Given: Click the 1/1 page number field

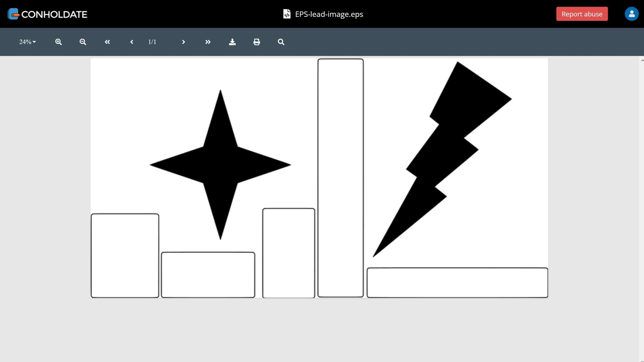Looking at the screenshot, I should (152, 42).
